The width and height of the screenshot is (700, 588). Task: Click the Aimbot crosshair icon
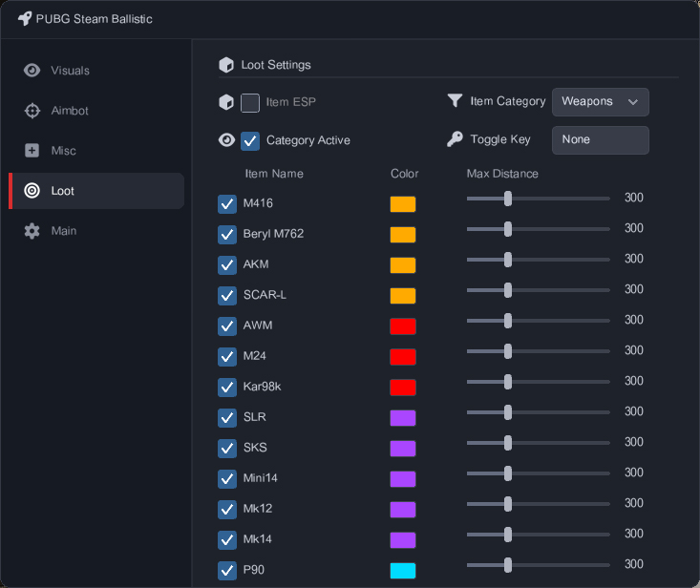click(32, 111)
